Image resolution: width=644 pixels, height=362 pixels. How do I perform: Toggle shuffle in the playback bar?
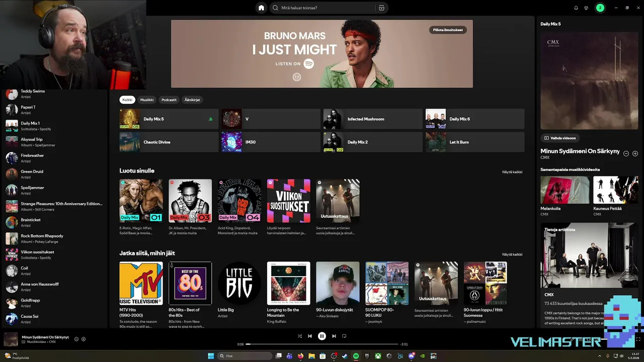[x=299, y=336]
